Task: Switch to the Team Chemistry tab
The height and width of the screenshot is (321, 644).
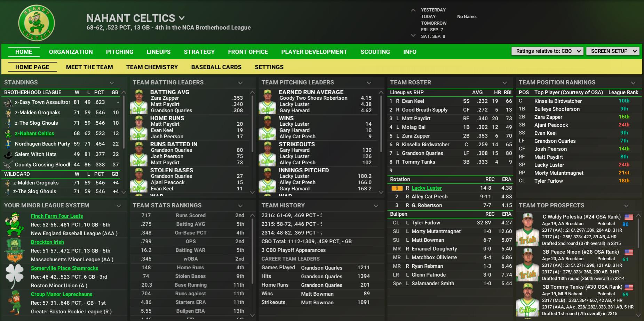Action: point(152,67)
